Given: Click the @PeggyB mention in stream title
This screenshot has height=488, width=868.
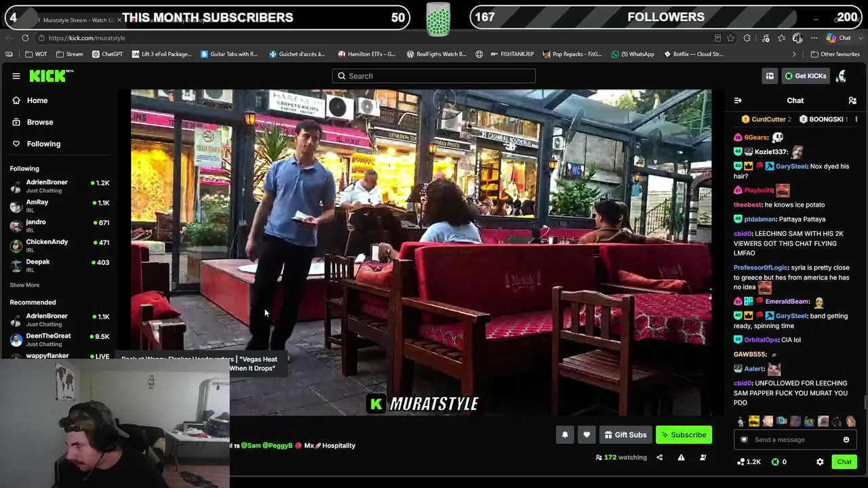Looking at the screenshot, I should (x=277, y=446).
